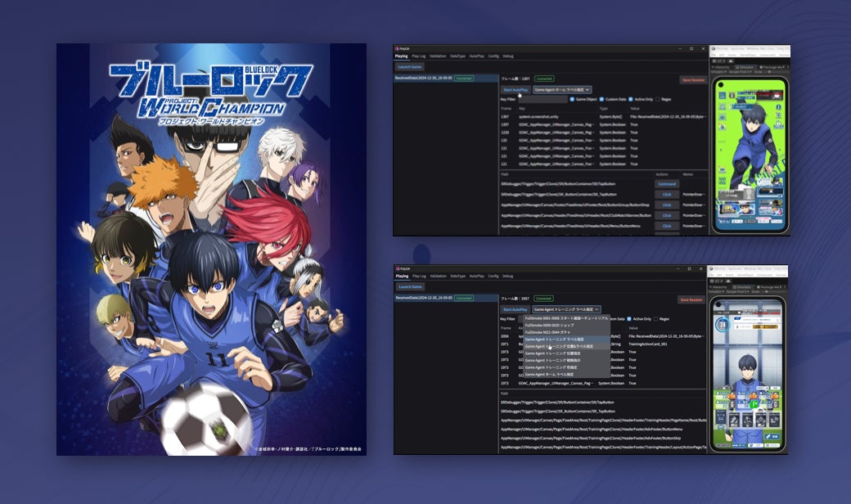Viewport: 851px width, 504px height.
Task: Select system.screenshot.unity row in upper window table
Action: tap(604, 117)
